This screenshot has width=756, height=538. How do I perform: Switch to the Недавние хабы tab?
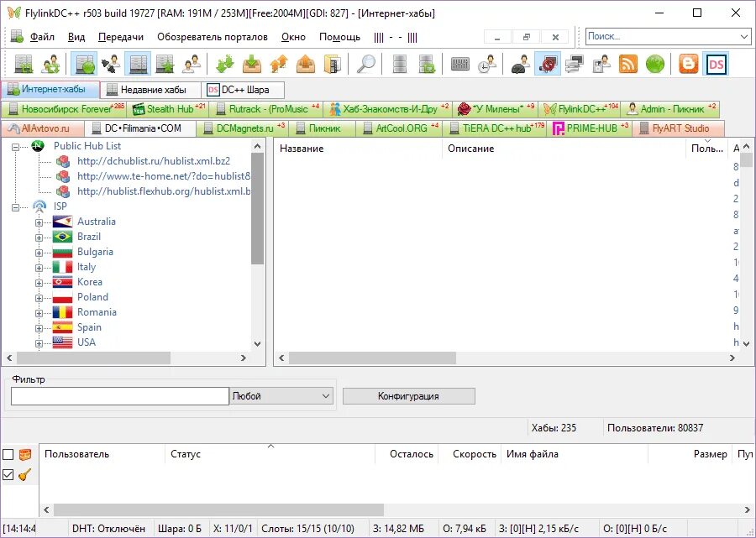click(x=150, y=90)
